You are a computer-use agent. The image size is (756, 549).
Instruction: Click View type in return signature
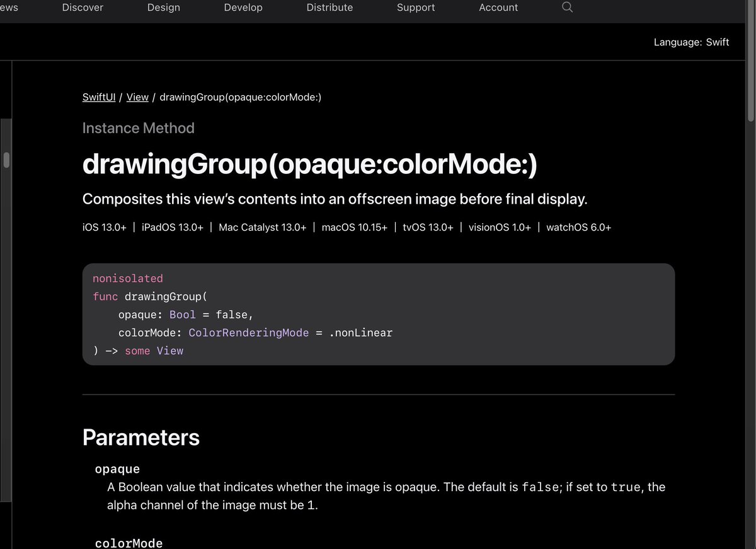pyautogui.click(x=170, y=351)
